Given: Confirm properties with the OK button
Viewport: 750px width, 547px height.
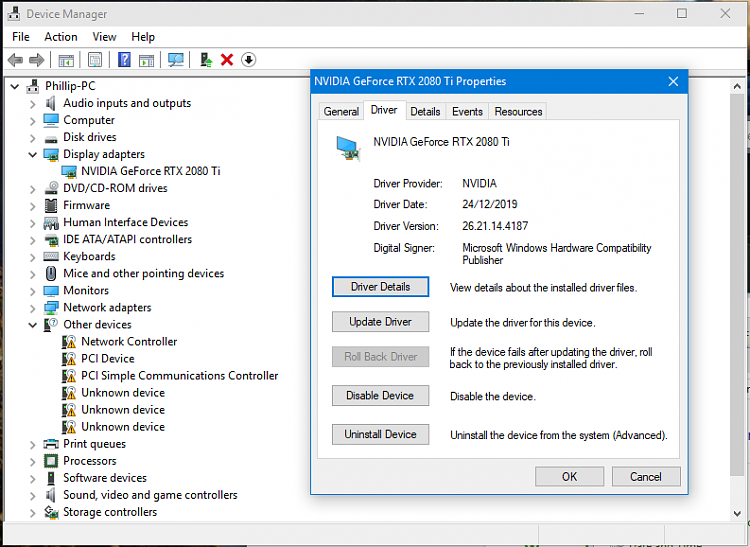Looking at the screenshot, I should pos(569,477).
